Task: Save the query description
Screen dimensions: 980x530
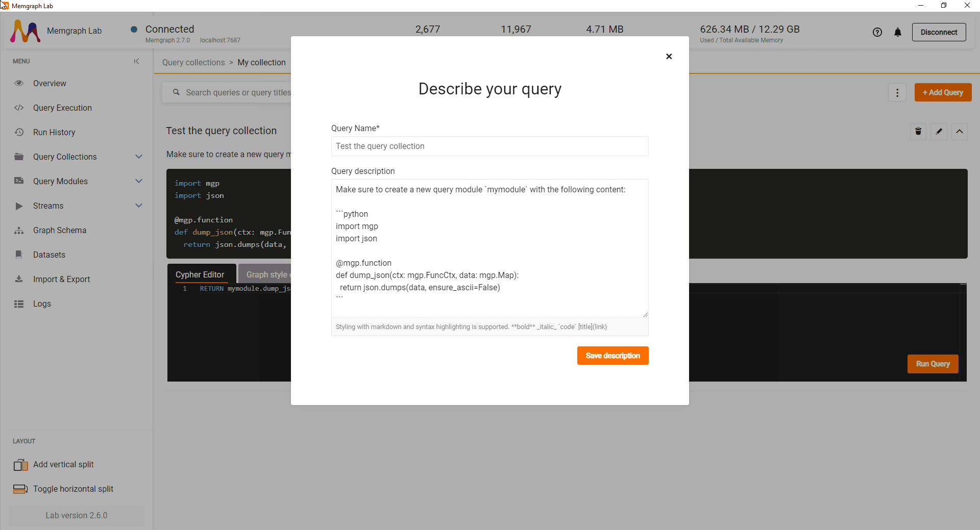Action: click(612, 356)
